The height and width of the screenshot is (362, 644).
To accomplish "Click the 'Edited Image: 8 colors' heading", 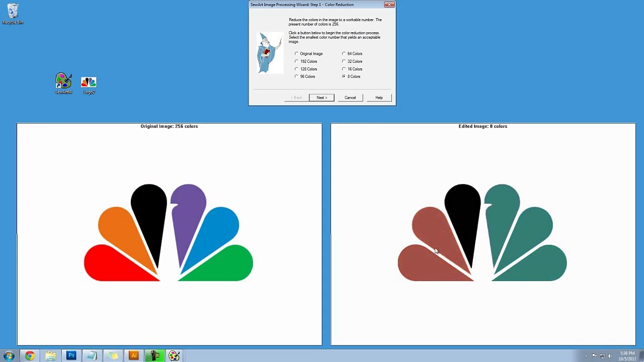I will click(483, 126).
